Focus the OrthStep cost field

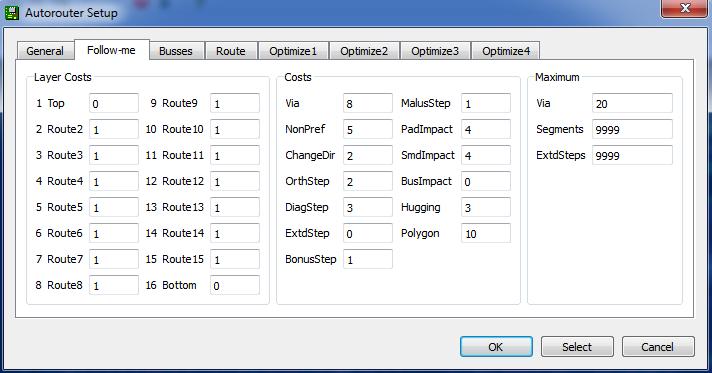point(368,181)
